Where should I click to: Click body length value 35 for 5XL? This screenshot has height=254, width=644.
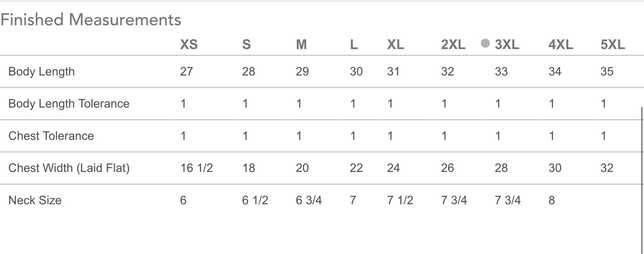point(607,72)
